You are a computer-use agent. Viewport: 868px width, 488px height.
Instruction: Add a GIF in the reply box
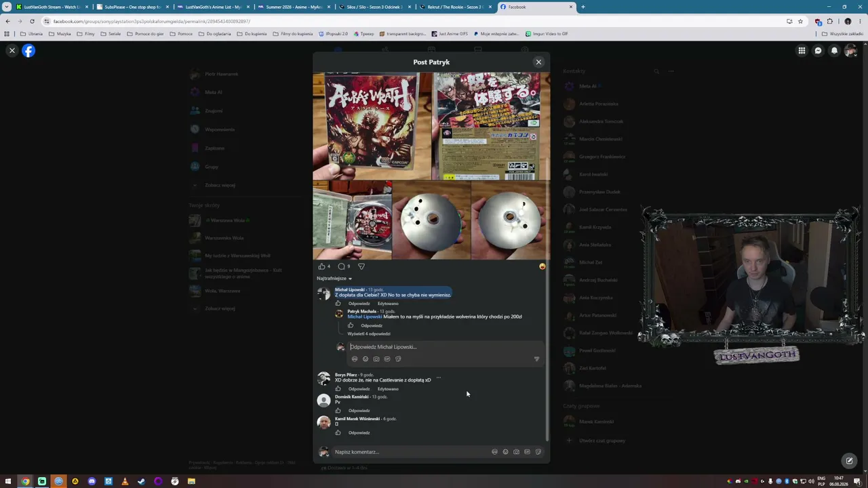coord(387,359)
